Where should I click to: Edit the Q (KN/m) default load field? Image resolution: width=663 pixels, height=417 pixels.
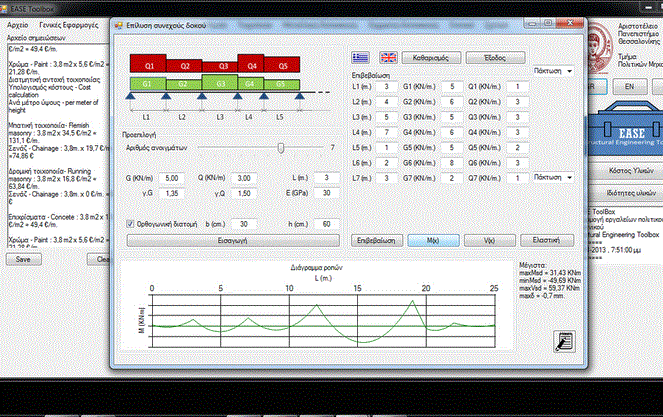(244, 178)
